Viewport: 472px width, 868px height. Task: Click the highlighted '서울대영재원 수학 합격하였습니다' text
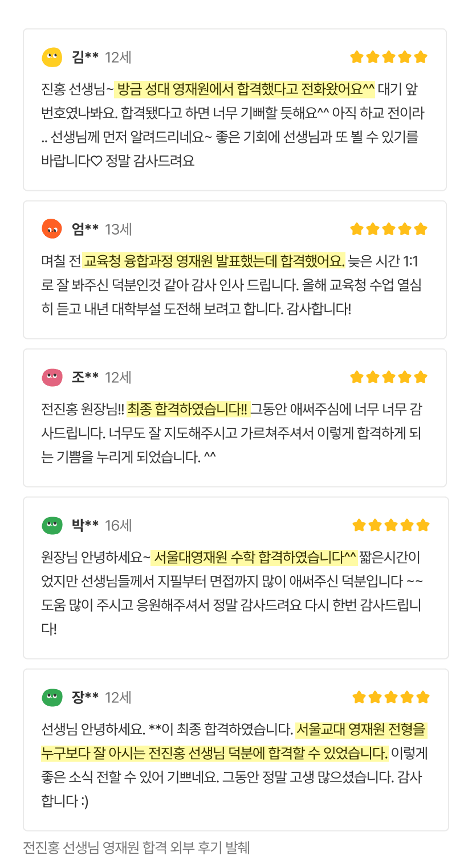pyautogui.click(x=254, y=556)
